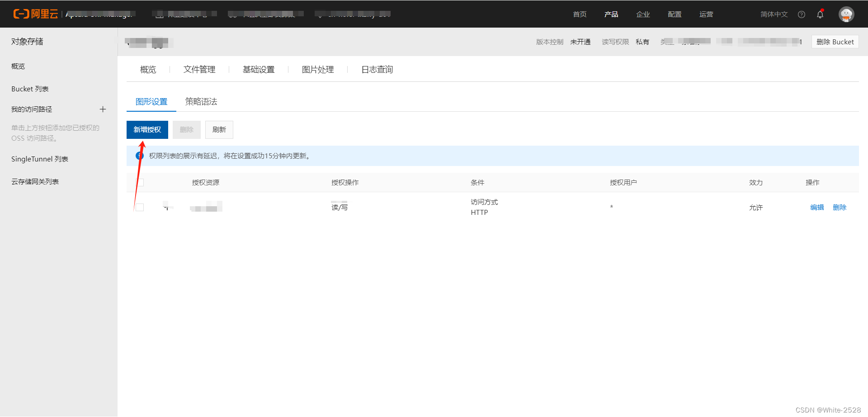Viewport: 868px width, 417px height.
Task: Open 产品 in top navigation
Action: 611,14
